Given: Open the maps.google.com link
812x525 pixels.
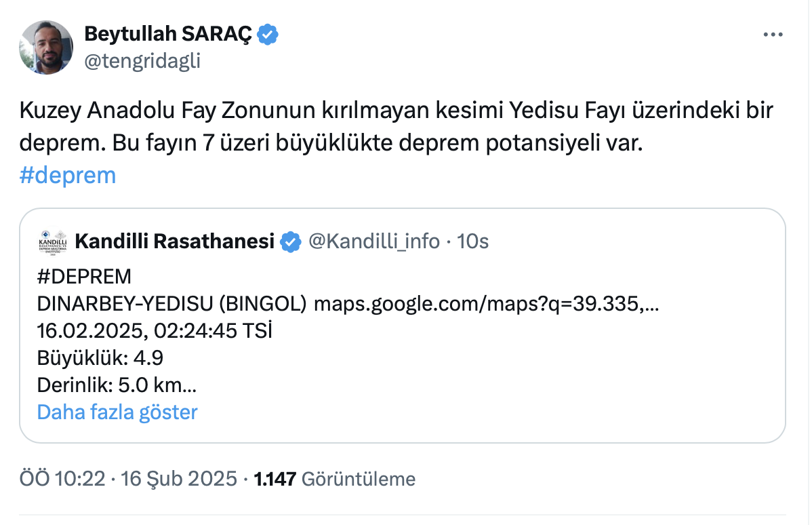Looking at the screenshot, I should (x=486, y=304).
